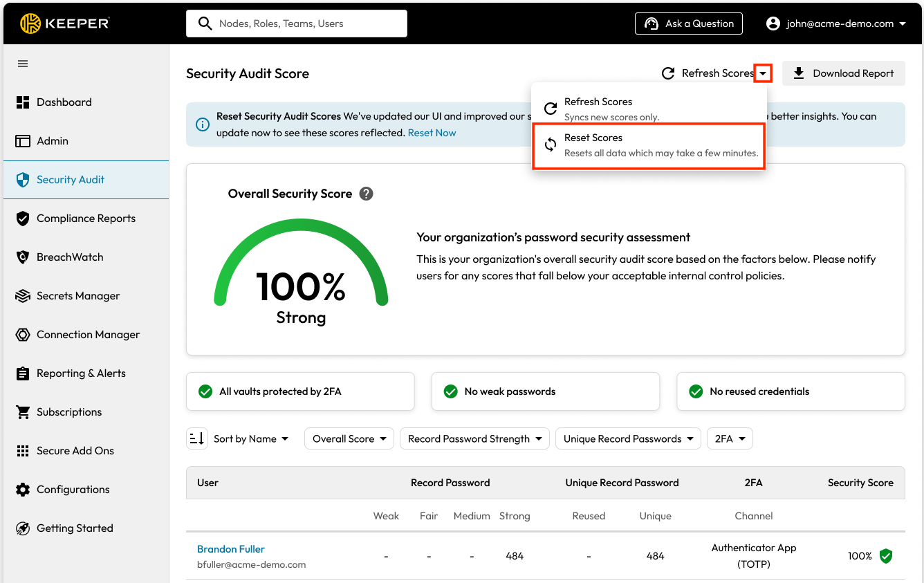924x583 pixels.
Task: Click the hamburger menu icon in sidebar
Action: point(23,64)
